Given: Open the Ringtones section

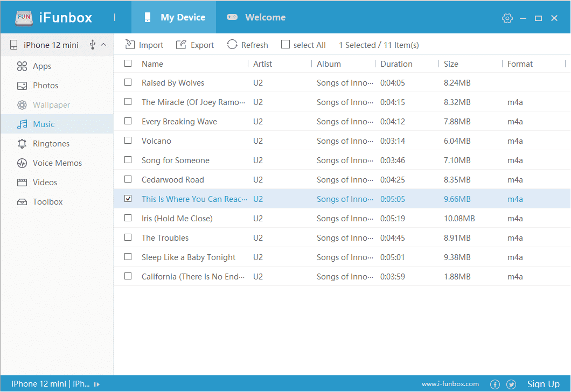Looking at the screenshot, I should (x=57, y=144).
